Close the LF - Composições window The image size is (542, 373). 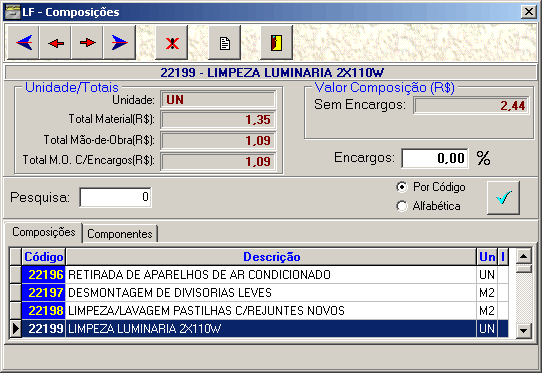pos(529,12)
